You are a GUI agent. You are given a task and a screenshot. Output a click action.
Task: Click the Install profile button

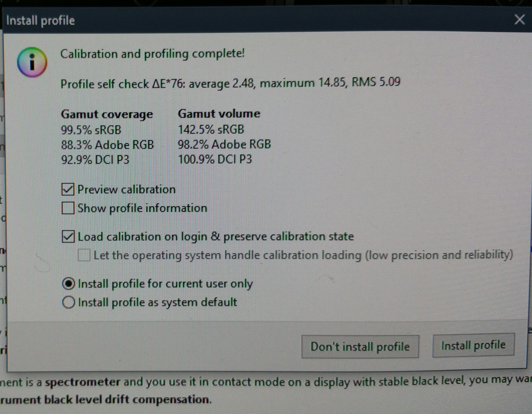pos(473,345)
